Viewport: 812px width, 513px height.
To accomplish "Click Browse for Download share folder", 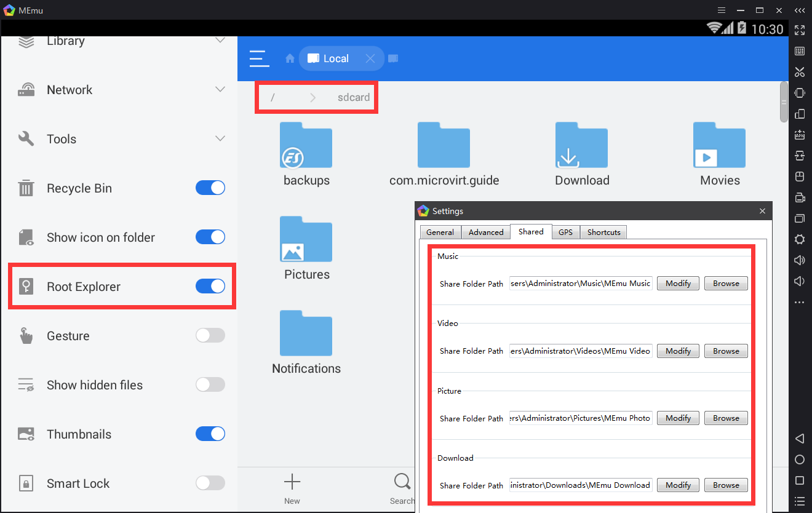I will [x=726, y=485].
